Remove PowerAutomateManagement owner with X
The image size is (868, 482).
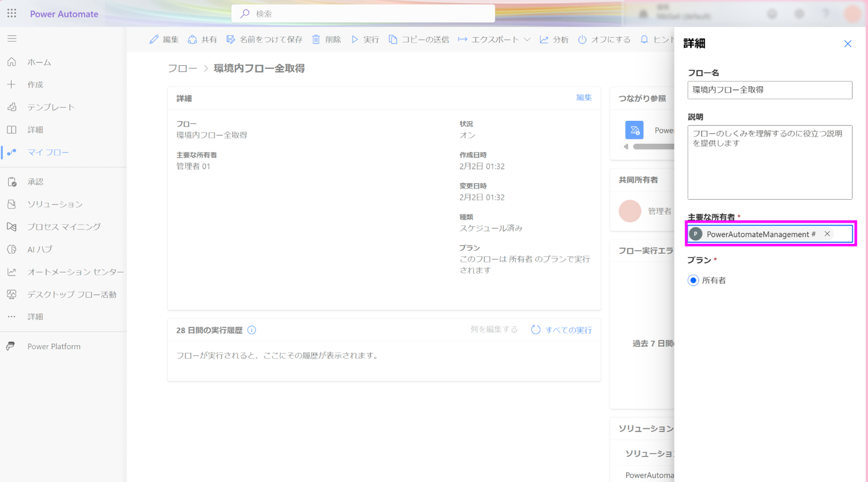827,234
